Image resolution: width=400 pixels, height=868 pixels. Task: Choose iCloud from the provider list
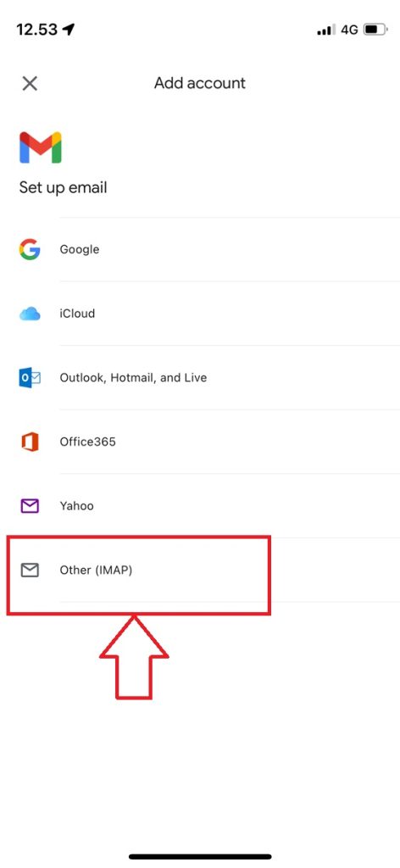pos(200,314)
